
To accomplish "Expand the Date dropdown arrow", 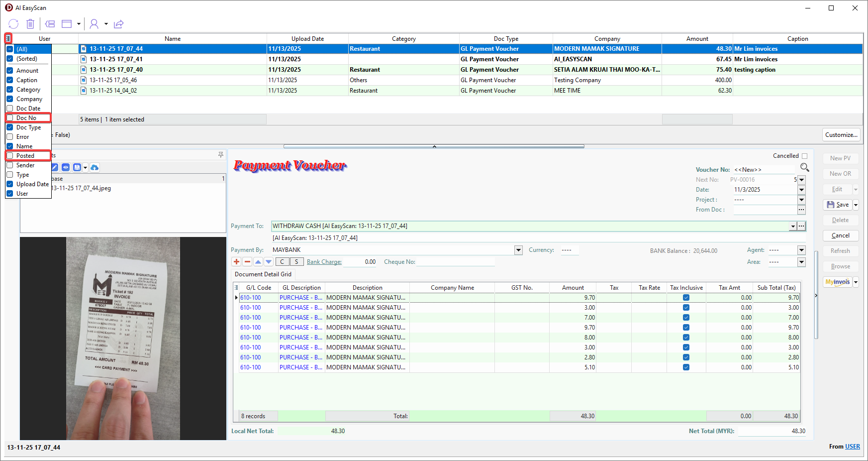I will click(801, 190).
